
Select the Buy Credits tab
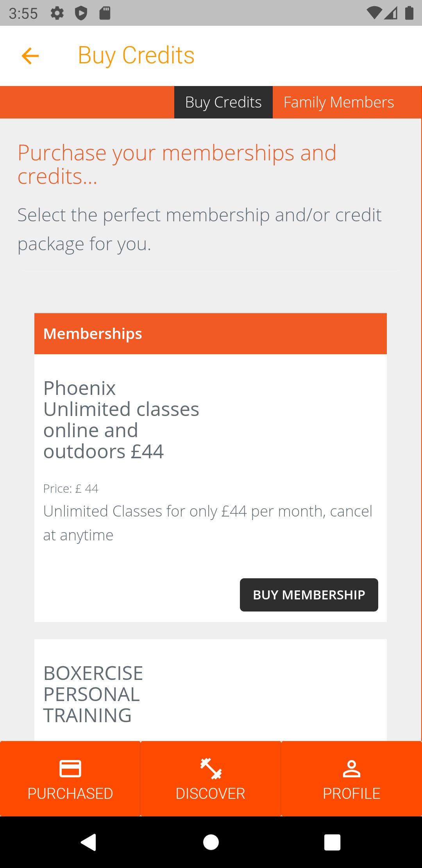(x=223, y=102)
